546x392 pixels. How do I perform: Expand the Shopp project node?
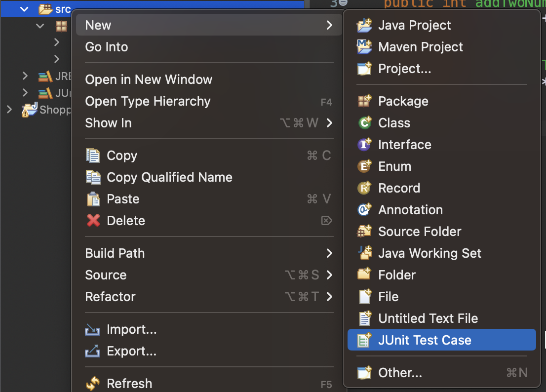[x=9, y=109]
